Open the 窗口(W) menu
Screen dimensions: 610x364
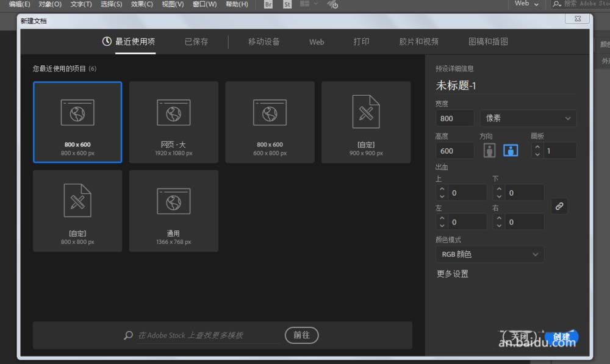tap(204, 4)
